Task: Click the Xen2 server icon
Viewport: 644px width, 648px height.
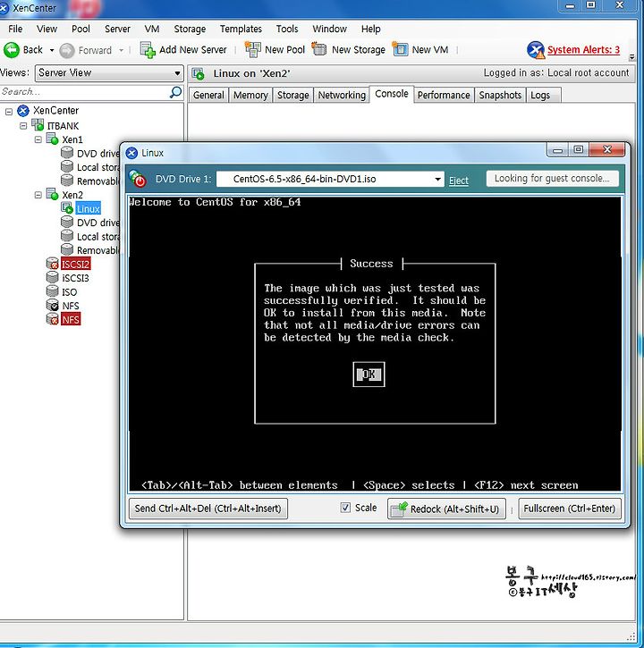Action: [x=52, y=194]
